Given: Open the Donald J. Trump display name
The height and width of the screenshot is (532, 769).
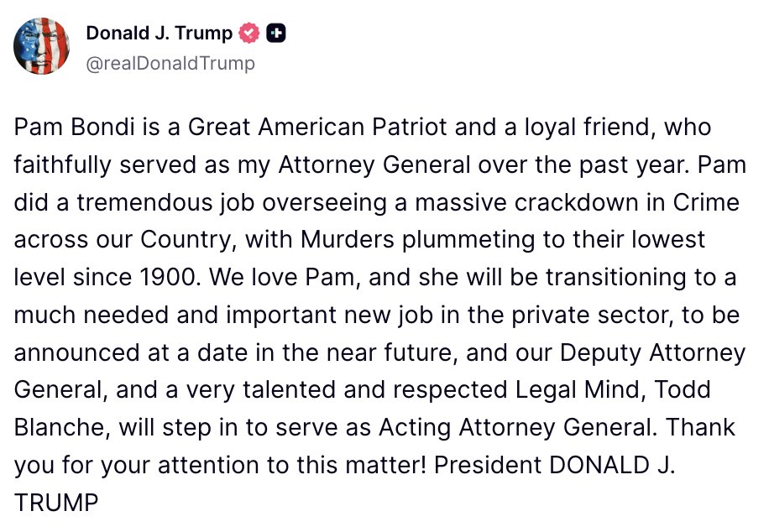Looking at the screenshot, I should [159, 34].
